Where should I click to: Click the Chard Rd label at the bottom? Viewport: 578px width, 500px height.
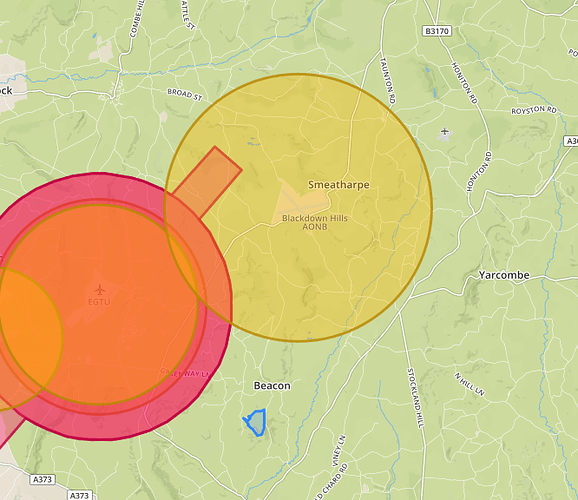click(x=331, y=482)
